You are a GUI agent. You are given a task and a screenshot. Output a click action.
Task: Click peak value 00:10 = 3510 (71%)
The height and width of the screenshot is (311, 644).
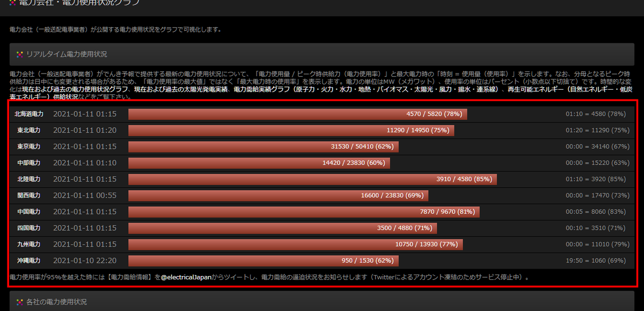596,228
